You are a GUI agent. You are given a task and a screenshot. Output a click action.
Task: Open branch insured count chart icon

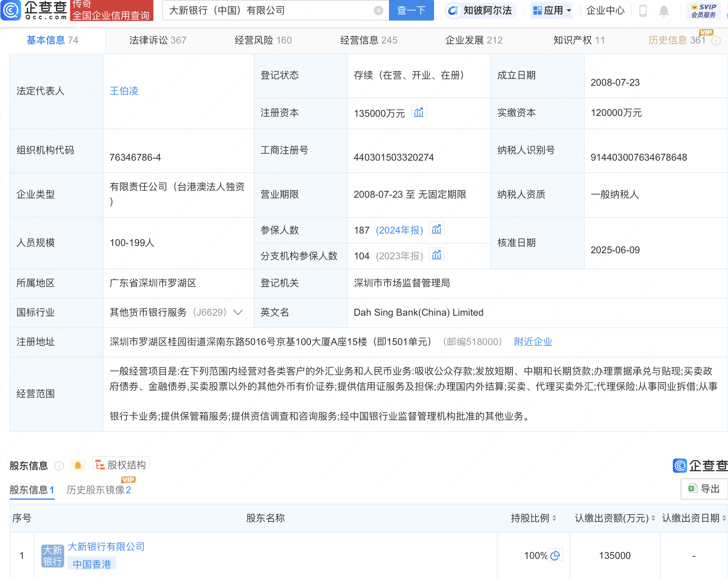tap(436, 255)
